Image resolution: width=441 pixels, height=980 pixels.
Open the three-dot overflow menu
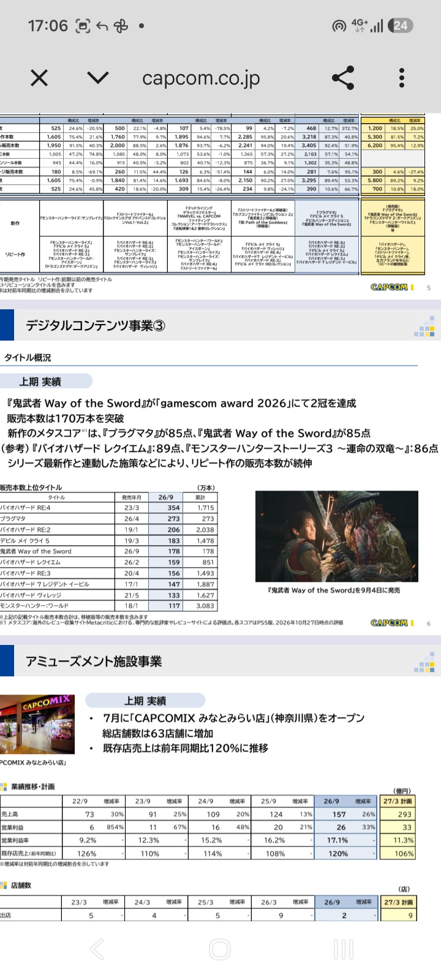[x=402, y=78]
